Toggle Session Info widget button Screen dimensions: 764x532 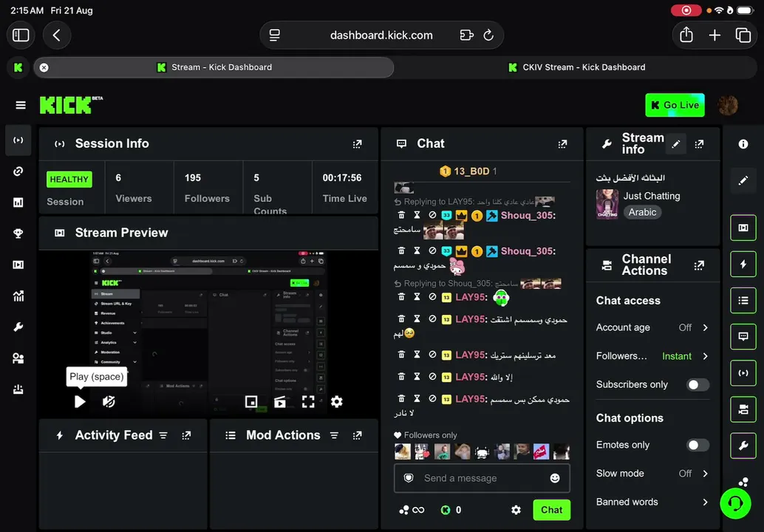pos(743,373)
